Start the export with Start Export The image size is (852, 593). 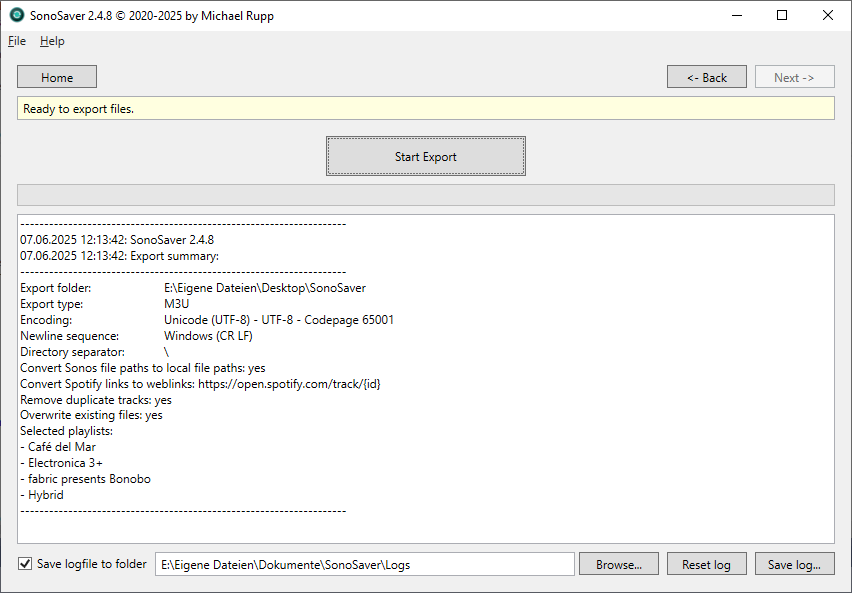[x=425, y=155]
